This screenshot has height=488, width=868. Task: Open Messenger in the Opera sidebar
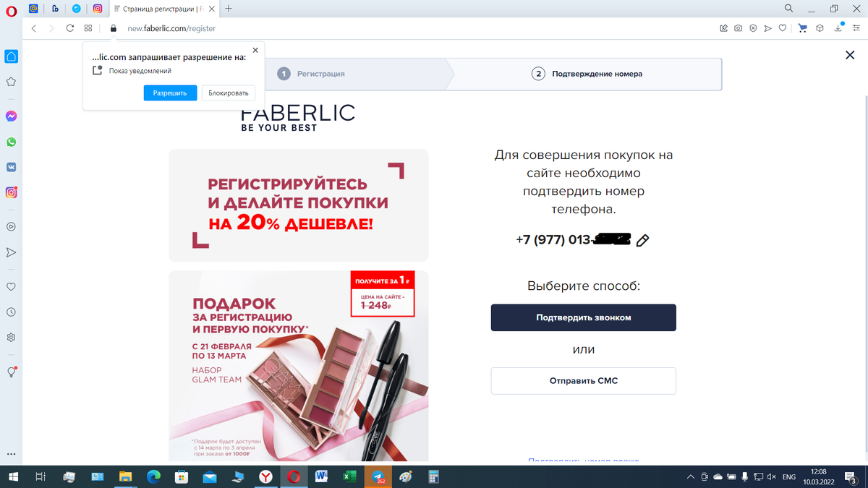[12, 116]
